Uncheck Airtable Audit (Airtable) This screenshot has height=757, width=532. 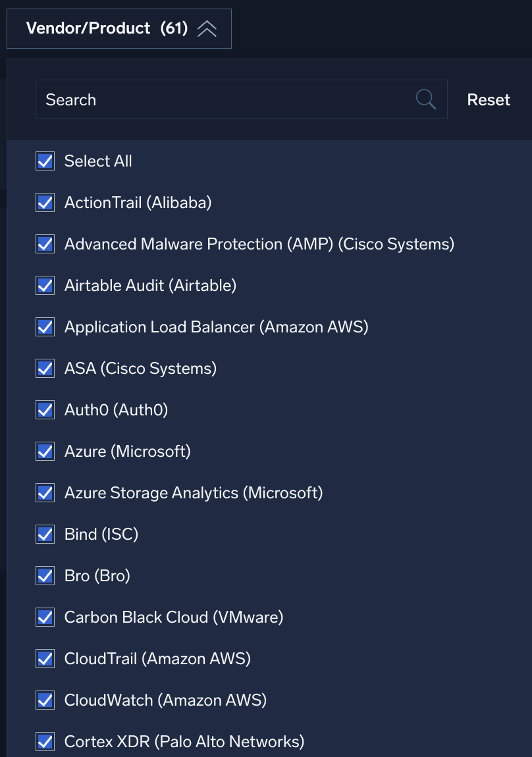coord(44,285)
